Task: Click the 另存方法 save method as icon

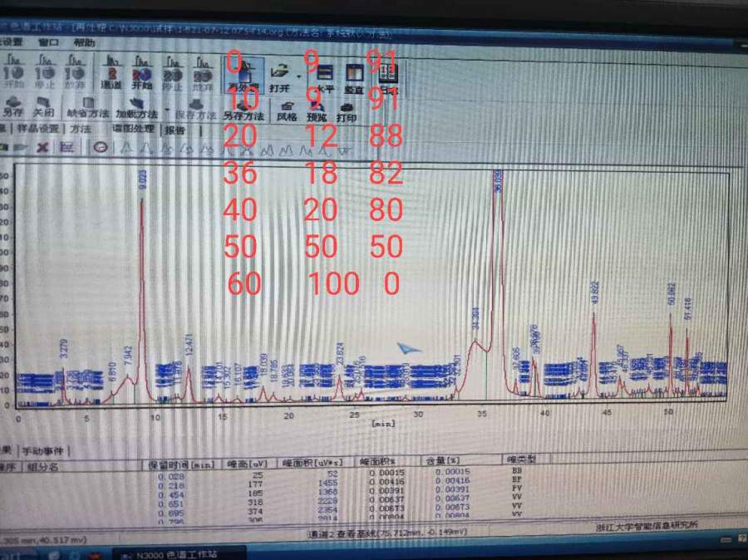Action: tap(244, 111)
